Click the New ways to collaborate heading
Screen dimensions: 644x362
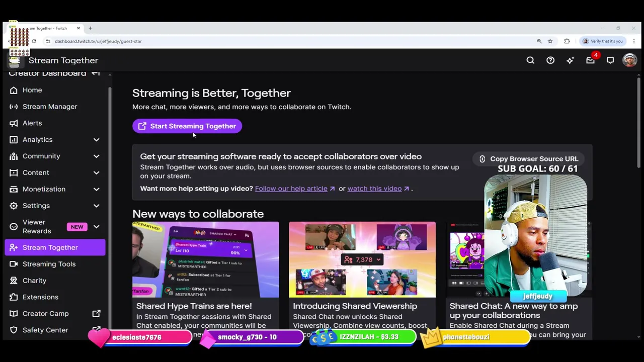(x=198, y=214)
